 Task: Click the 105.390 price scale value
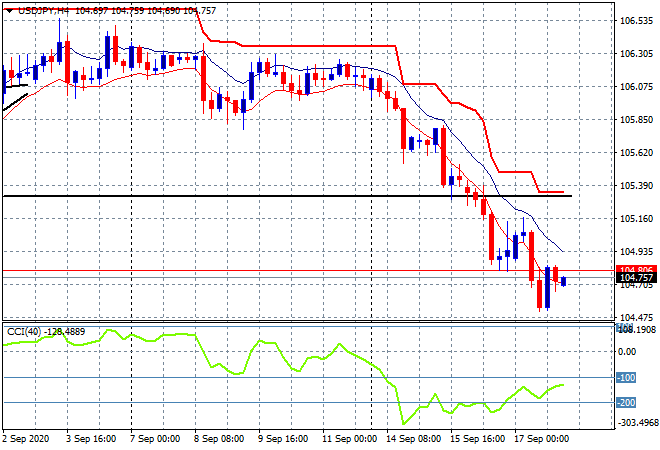pos(636,186)
